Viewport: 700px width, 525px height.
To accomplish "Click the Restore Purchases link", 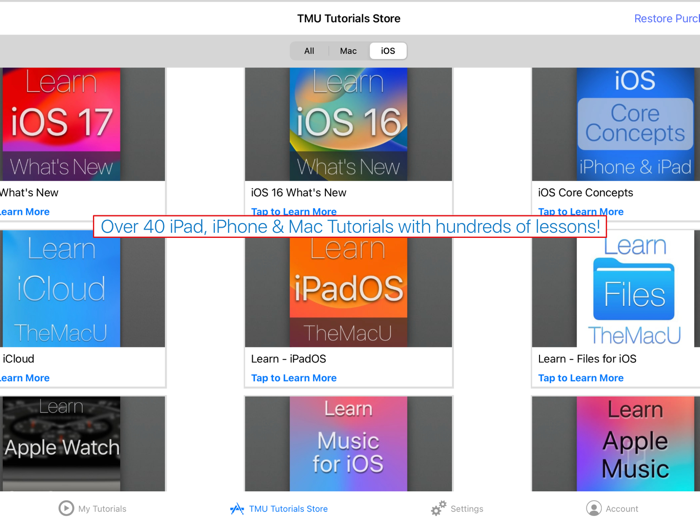I will coord(667,18).
